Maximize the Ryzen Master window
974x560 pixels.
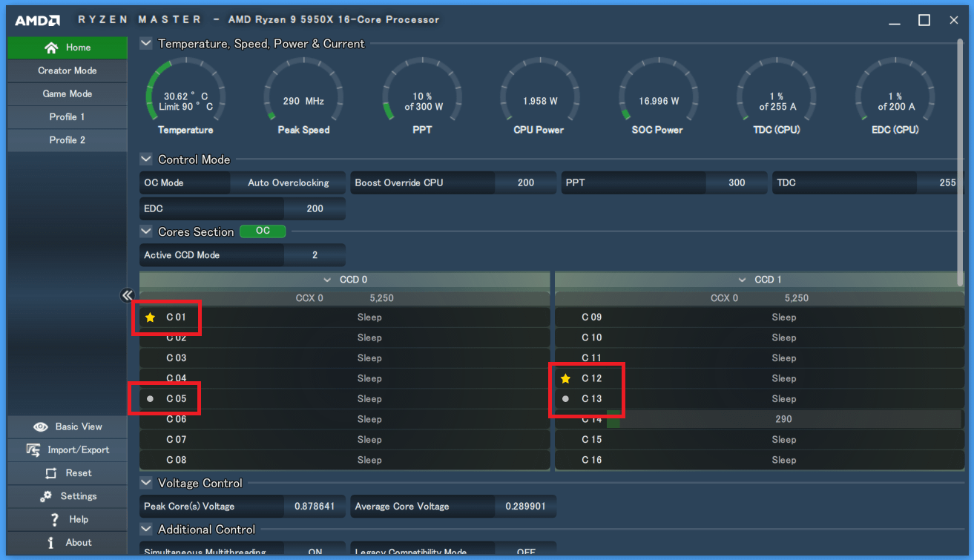pyautogui.click(x=924, y=20)
